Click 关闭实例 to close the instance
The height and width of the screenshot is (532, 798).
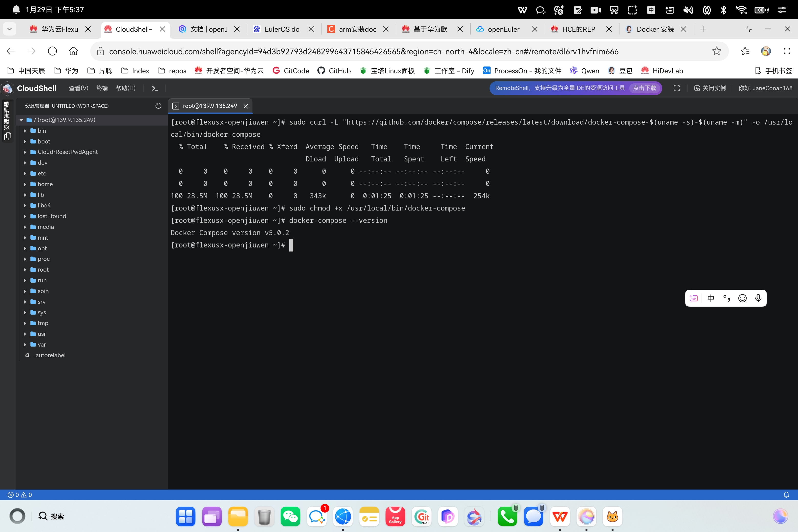[710, 88]
